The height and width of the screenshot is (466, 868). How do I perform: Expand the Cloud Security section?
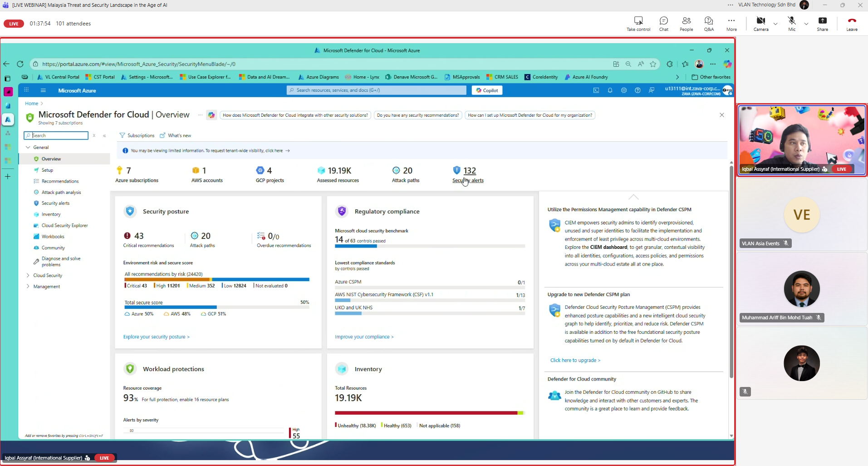click(x=28, y=275)
